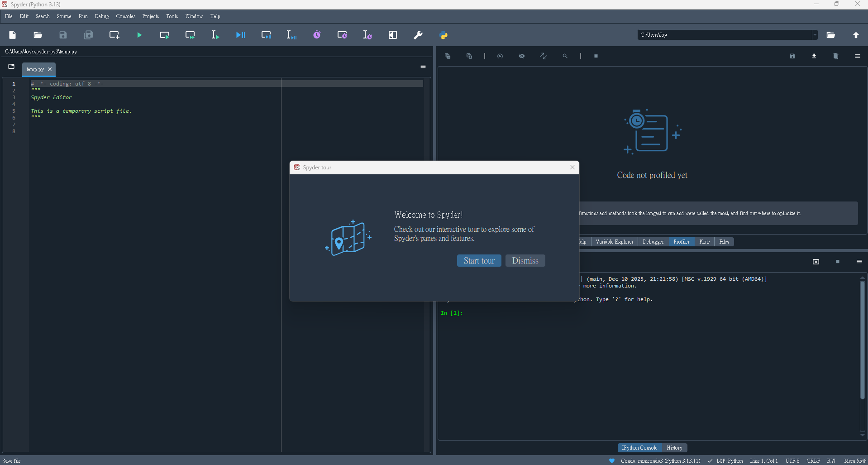Toggle the gauge icon in the Profiler toolbar
This screenshot has height=465, width=868.
[500, 56]
